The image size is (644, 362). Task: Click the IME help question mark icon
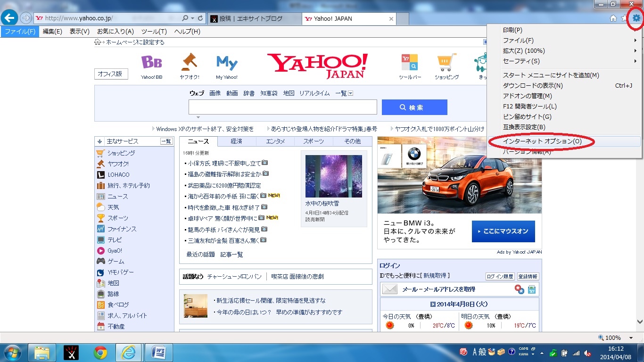512,352
